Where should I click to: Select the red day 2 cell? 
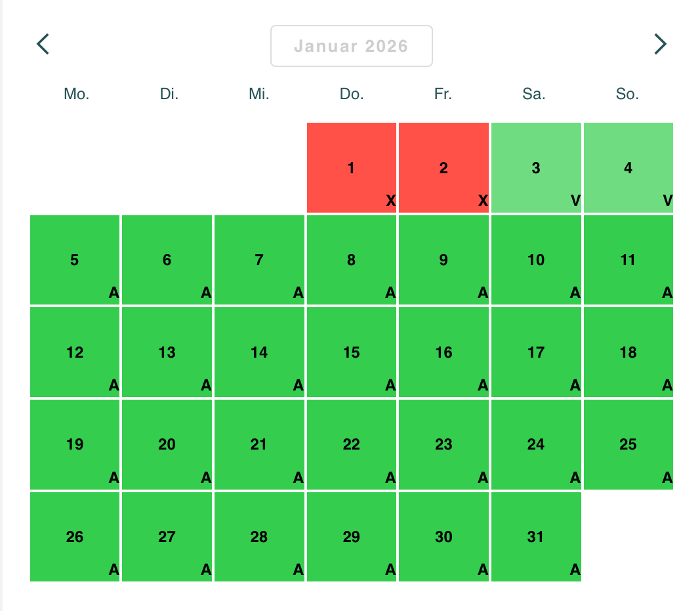(x=443, y=168)
